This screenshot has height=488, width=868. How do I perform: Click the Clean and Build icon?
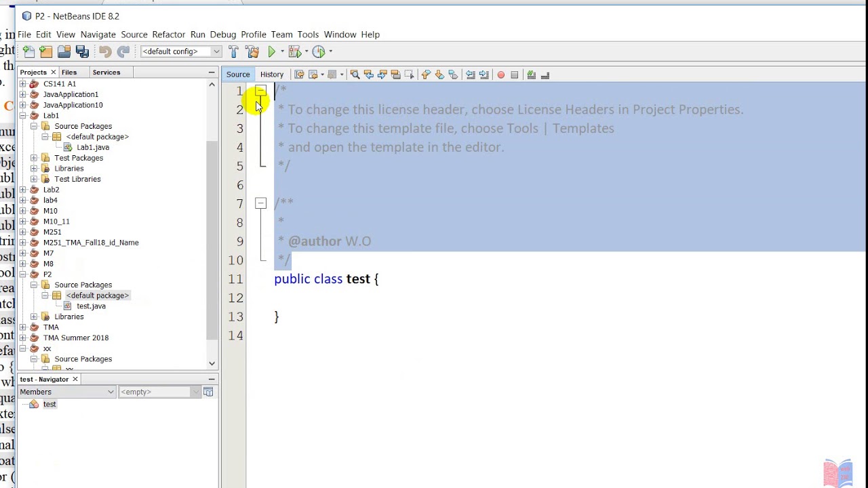252,52
